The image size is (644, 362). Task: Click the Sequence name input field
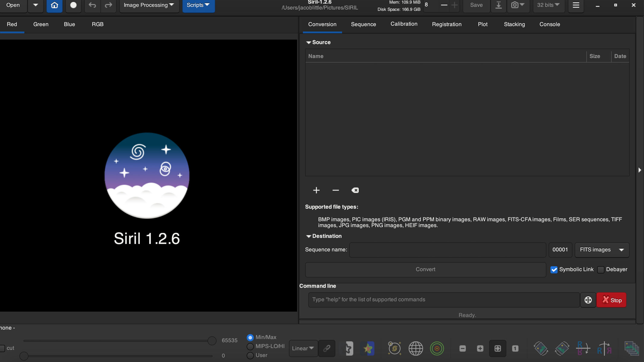point(447,250)
